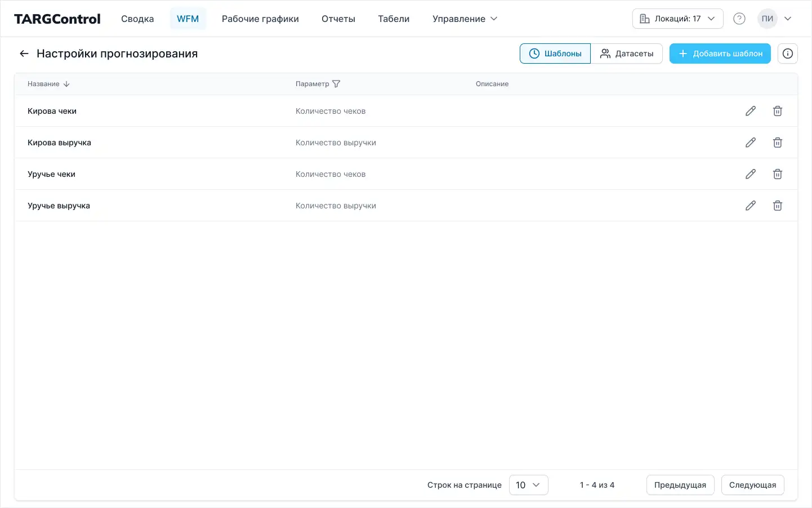Screen dimensions: 812x508
Task: Switch to the Датасеты tab
Action: tap(627, 54)
